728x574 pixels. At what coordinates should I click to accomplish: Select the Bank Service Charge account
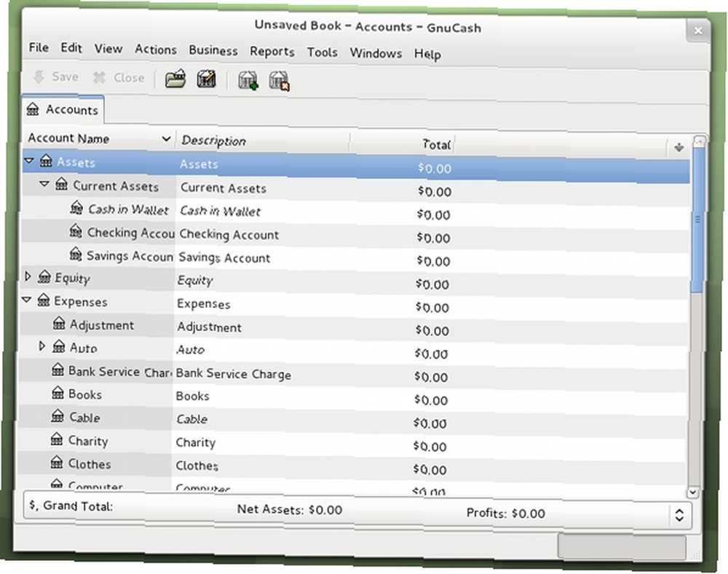353,375
